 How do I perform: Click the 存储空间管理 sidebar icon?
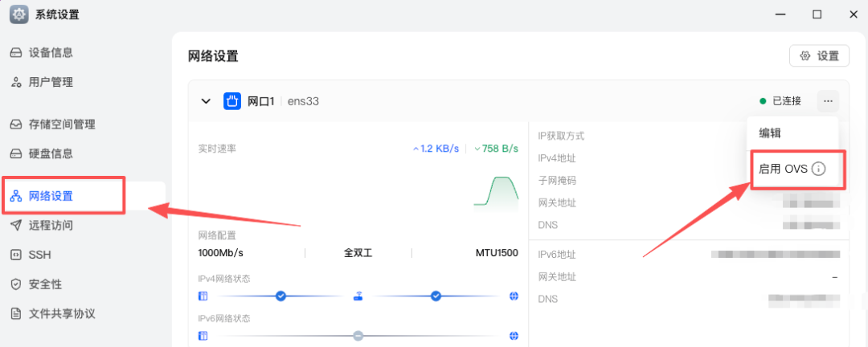pos(15,125)
